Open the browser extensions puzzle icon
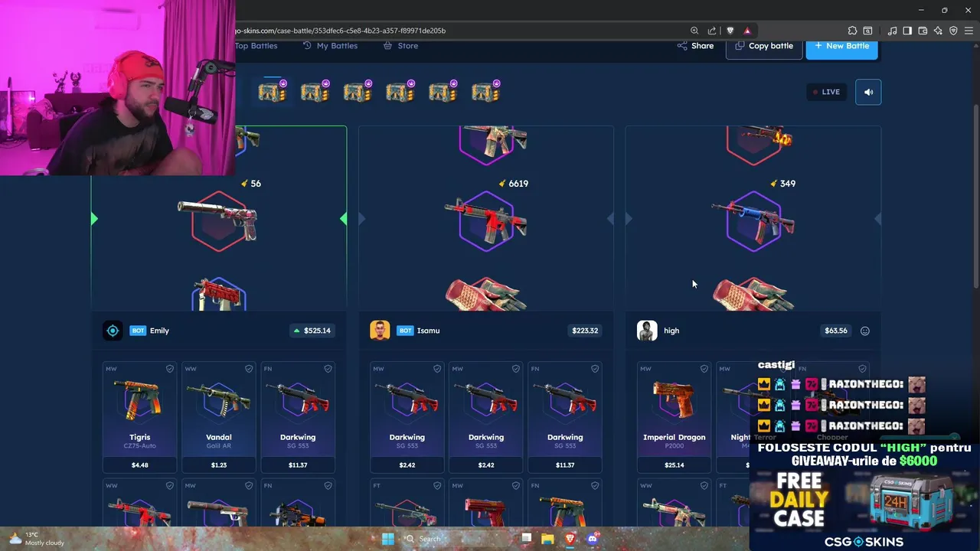 (852, 31)
